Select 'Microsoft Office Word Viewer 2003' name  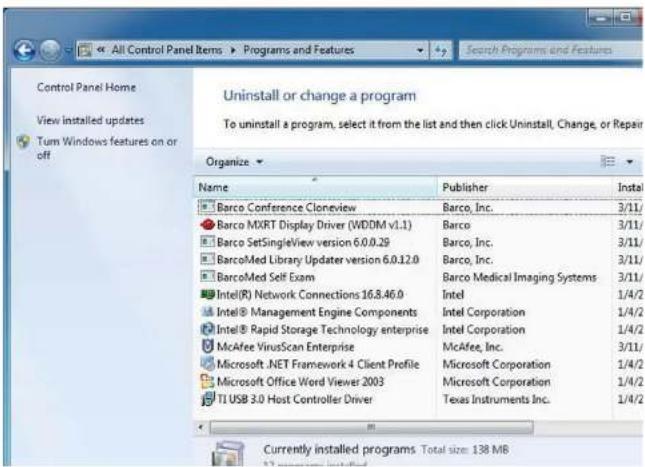[300, 382]
